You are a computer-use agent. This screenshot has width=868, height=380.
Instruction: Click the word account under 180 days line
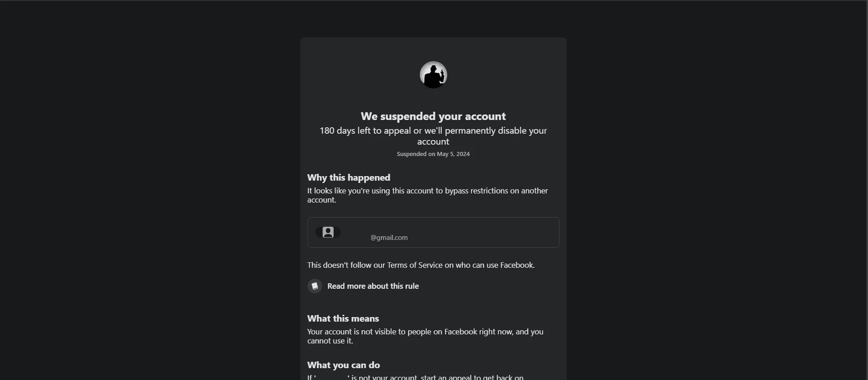tap(433, 142)
